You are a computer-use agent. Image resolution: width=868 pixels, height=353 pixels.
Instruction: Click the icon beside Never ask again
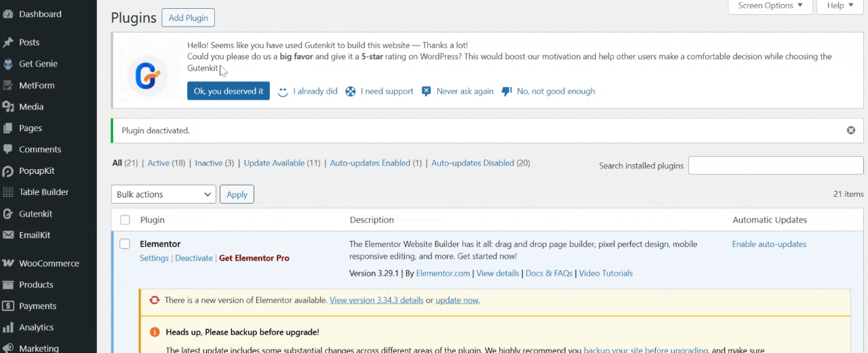point(427,92)
